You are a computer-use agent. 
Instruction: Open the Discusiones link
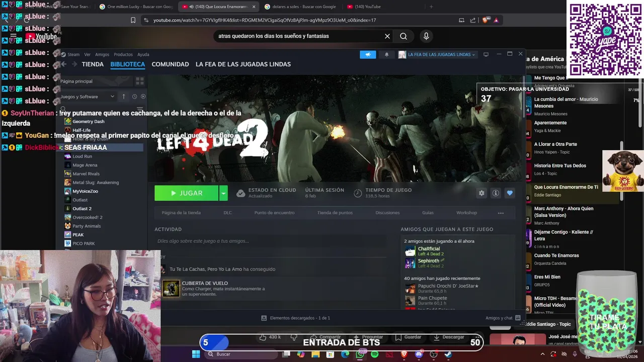[x=387, y=213]
